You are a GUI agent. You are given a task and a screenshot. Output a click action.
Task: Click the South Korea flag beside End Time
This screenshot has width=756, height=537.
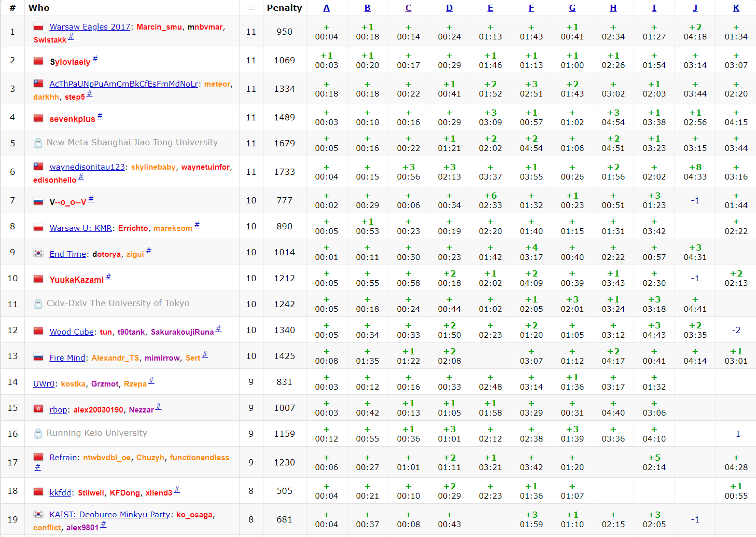(38, 253)
